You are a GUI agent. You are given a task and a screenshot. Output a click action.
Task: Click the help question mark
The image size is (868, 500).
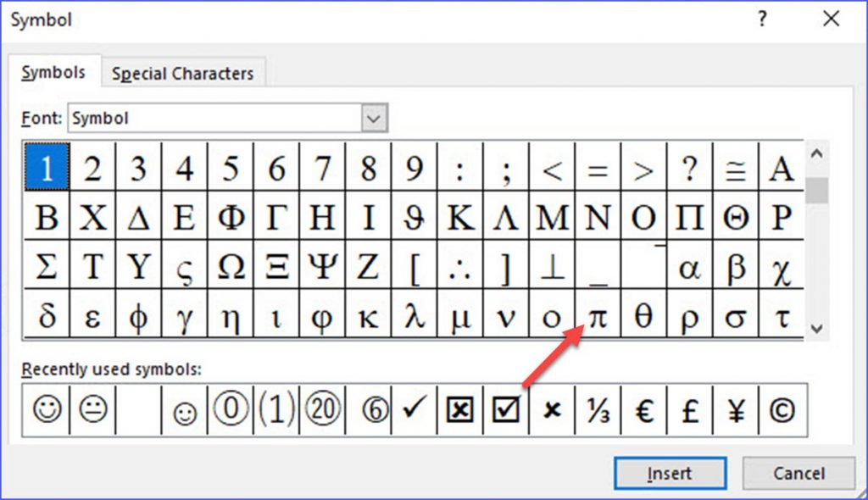[x=761, y=19]
